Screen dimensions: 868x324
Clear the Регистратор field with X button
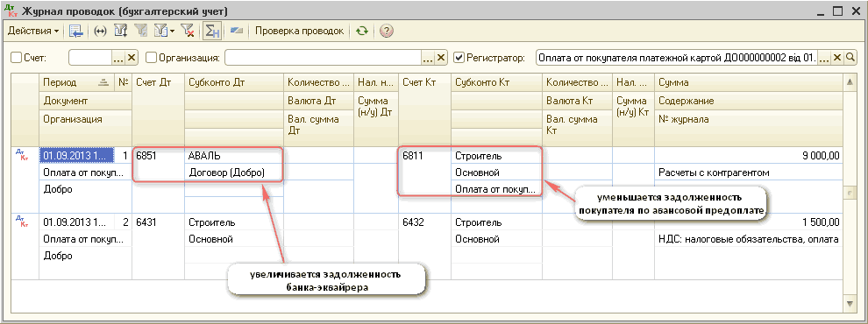[x=837, y=58]
